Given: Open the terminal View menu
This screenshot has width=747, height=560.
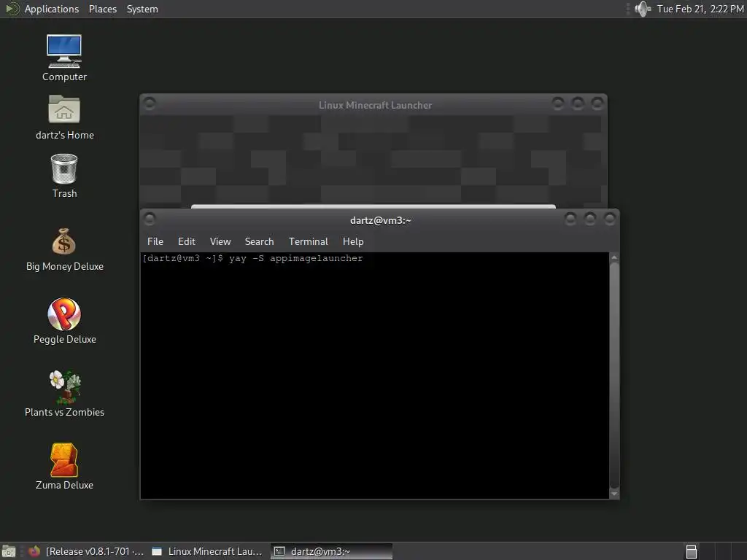Looking at the screenshot, I should pyautogui.click(x=220, y=241).
